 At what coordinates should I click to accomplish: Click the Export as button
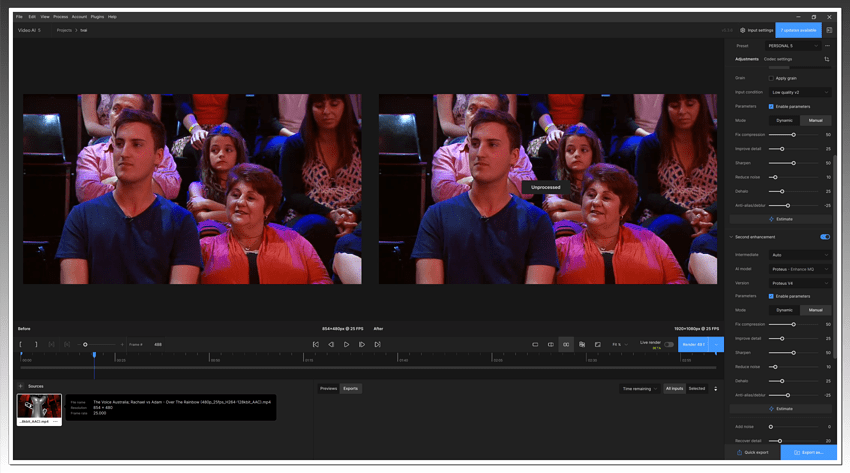click(x=809, y=452)
